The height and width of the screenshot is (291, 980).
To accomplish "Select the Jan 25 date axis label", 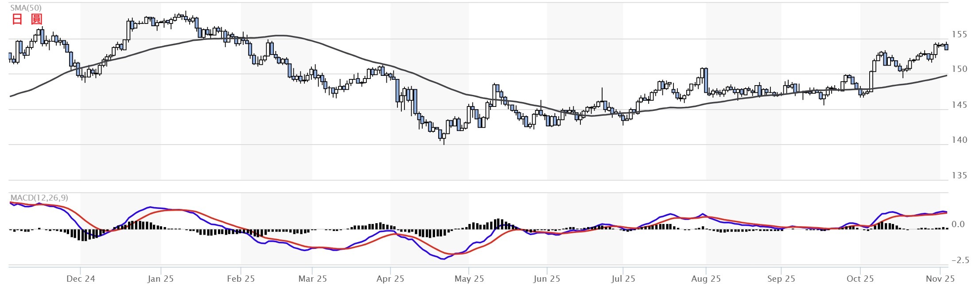I will click(160, 279).
